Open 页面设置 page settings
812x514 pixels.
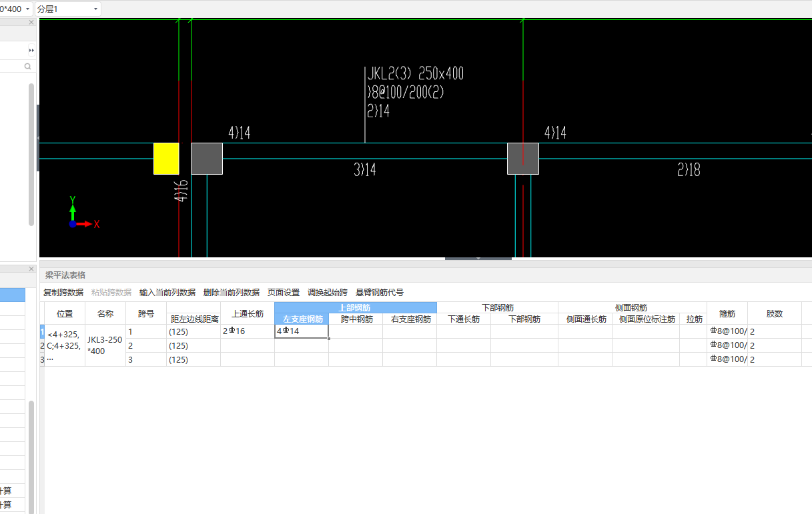click(x=284, y=292)
